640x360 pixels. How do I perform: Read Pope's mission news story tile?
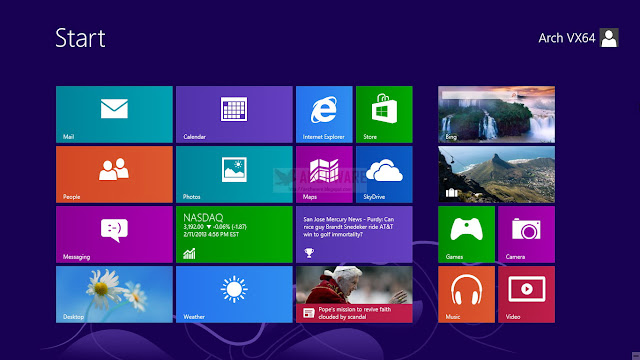354,294
